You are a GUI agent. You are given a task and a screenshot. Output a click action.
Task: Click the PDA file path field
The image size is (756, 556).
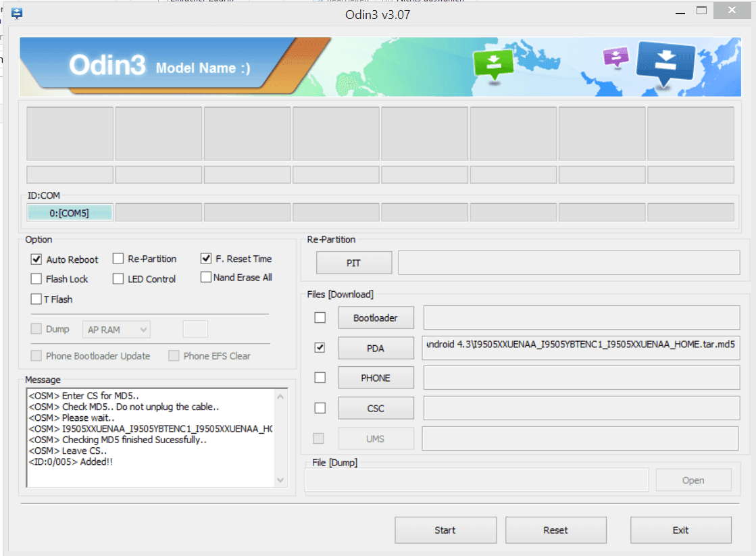[x=581, y=348]
